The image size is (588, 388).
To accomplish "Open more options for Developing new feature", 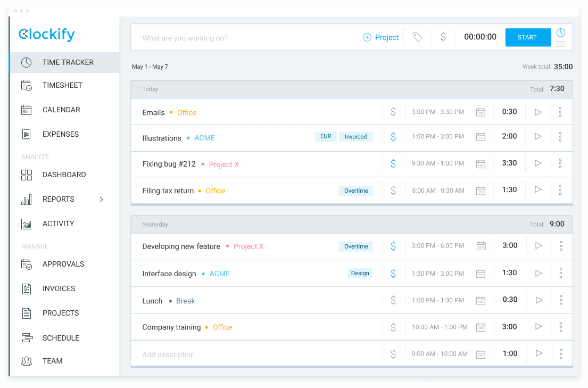I will click(x=561, y=246).
